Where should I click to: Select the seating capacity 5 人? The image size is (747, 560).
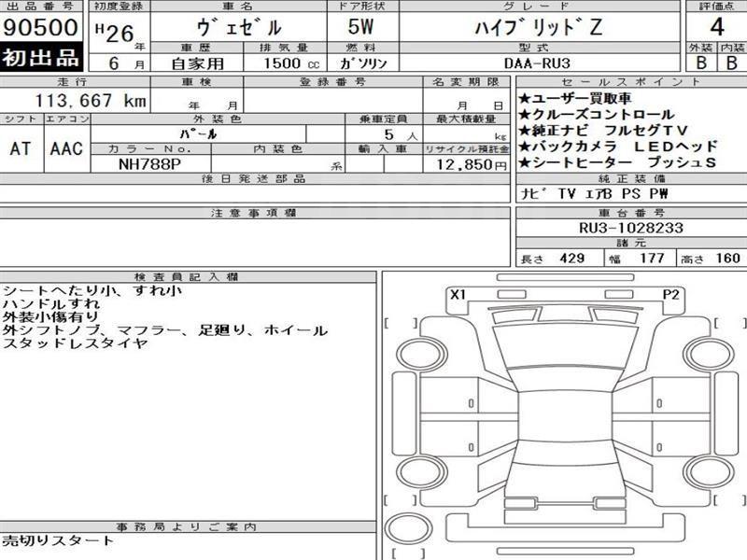tap(401, 134)
